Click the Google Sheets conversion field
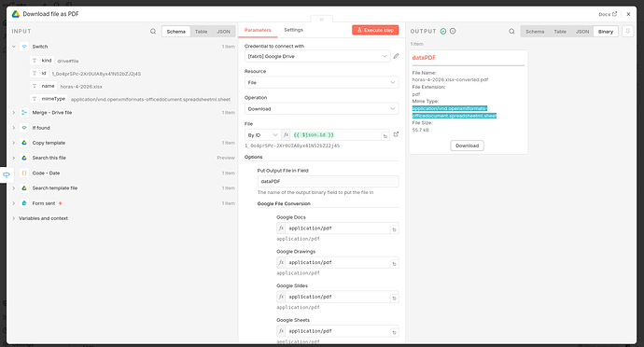644x347 pixels. pyautogui.click(x=338, y=331)
